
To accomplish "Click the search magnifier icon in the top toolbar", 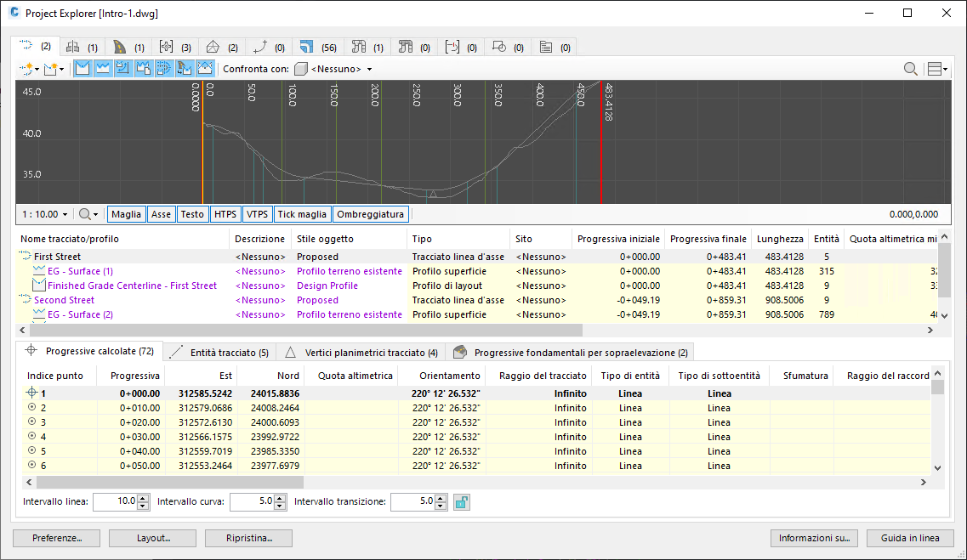I will click(x=910, y=69).
